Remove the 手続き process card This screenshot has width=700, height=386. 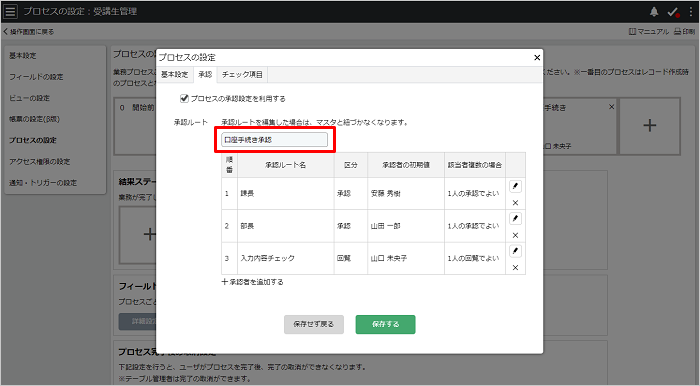pos(612,107)
